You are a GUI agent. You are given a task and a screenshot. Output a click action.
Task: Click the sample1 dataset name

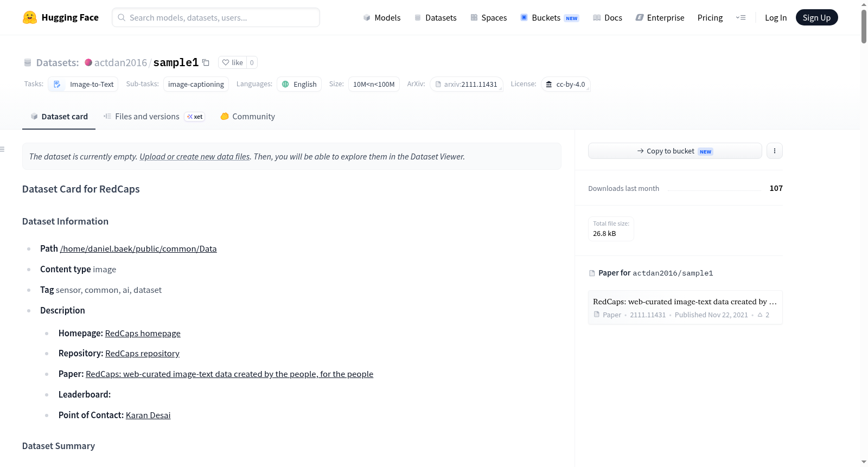tap(176, 62)
